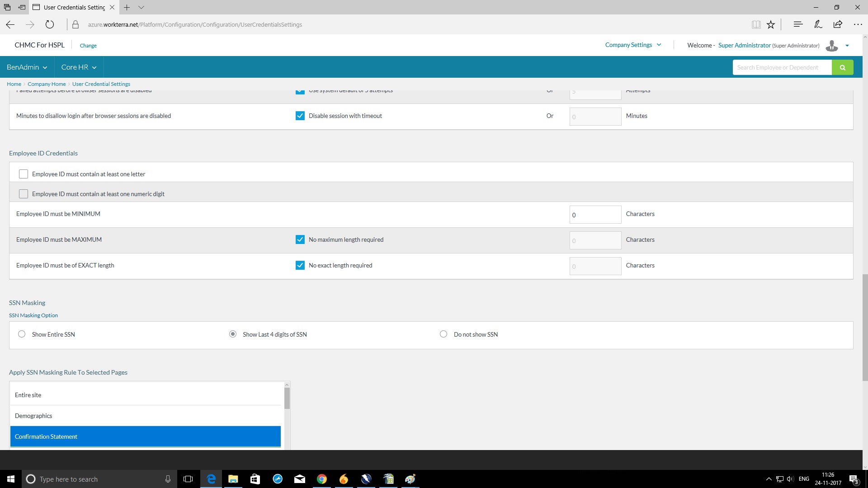Click the browser refresh icon
The height and width of the screenshot is (488, 868).
click(50, 24)
